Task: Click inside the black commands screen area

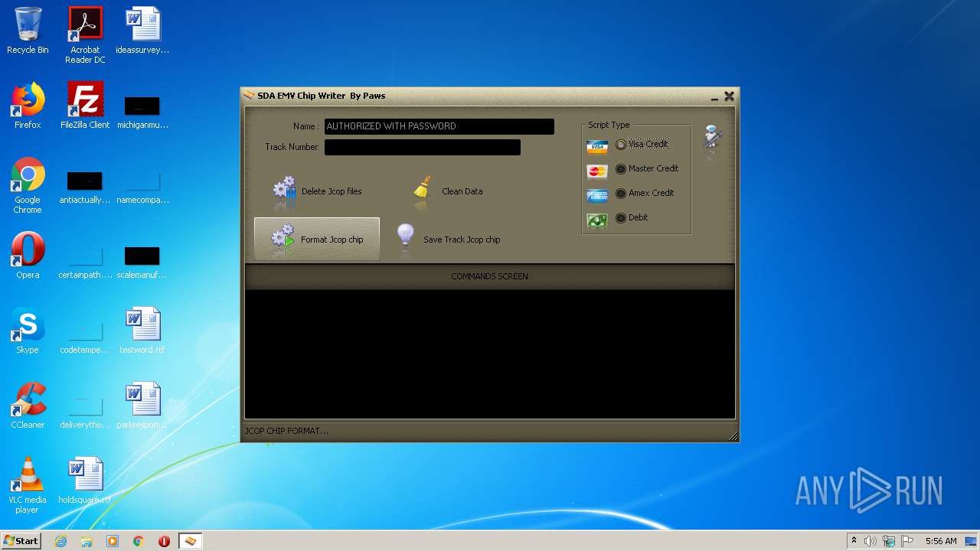Action: click(x=490, y=354)
